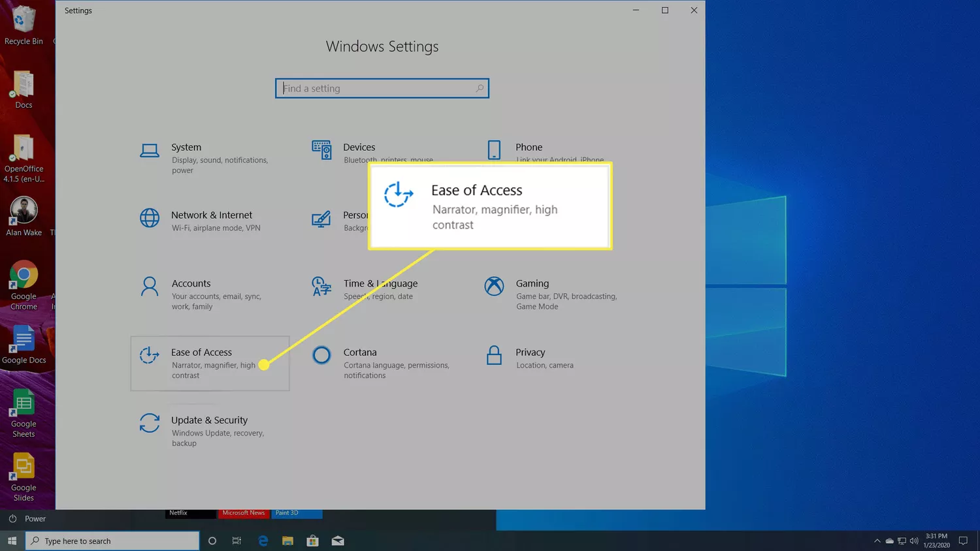Select the Google Slides desktop shortcut
980x551 pixels.
24,478
